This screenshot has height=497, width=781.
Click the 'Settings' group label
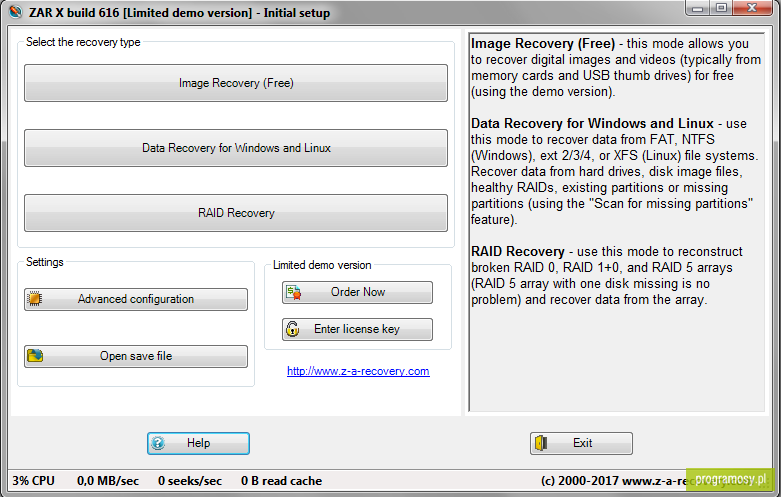[44, 262]
